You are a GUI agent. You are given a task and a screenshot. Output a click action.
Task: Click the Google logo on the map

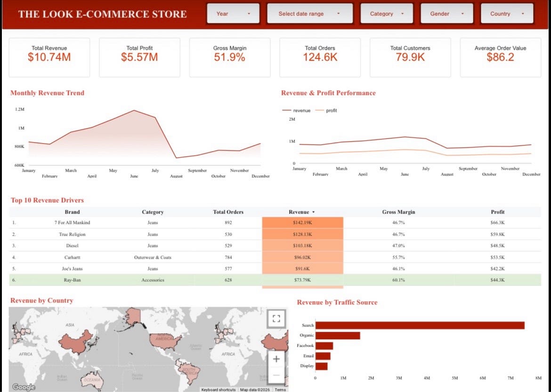tap(24, 387)
